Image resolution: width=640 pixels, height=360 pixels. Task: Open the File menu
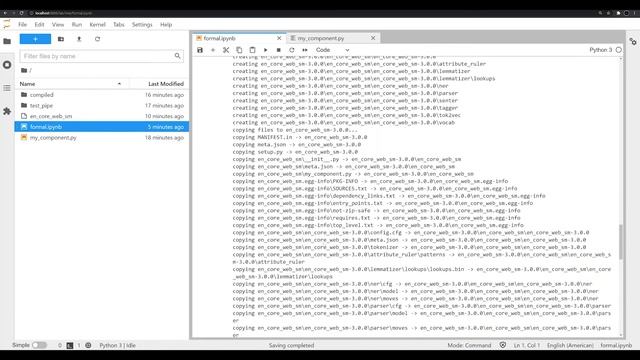pos(22,24)
